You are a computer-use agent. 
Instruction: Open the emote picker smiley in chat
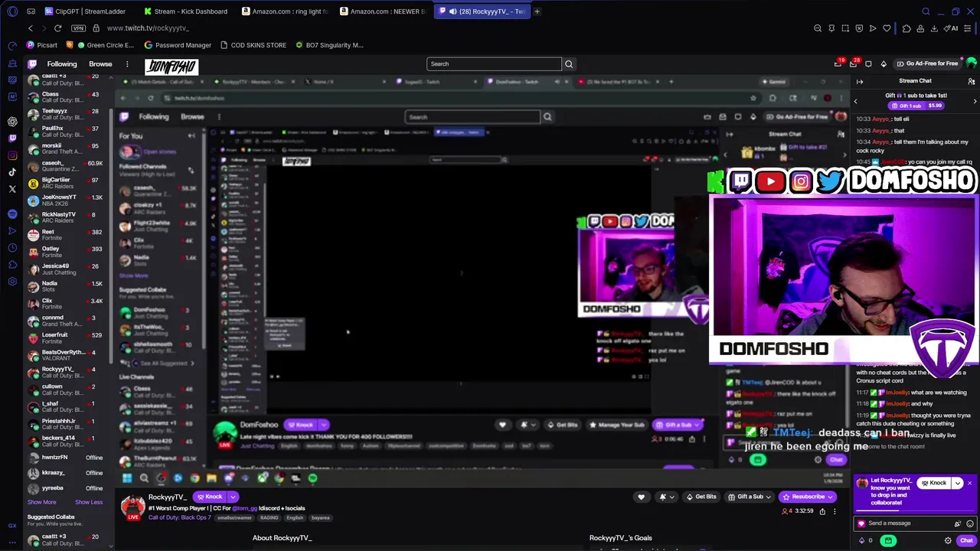tap(970, 523)
